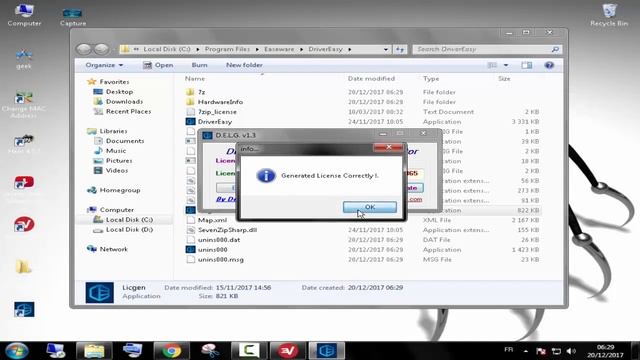Open the Camtasia C taskbar icon

click(x=249, y=351)
